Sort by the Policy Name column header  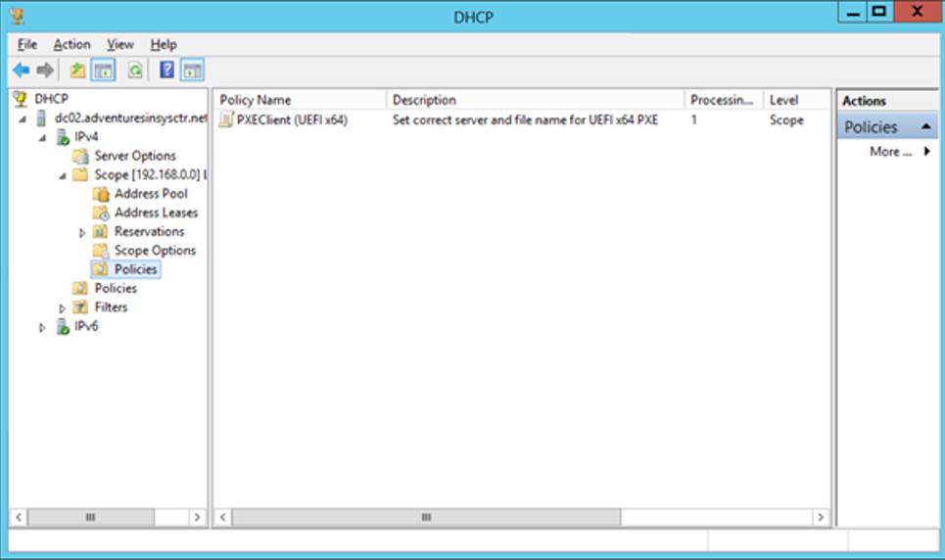pos(300,100)
